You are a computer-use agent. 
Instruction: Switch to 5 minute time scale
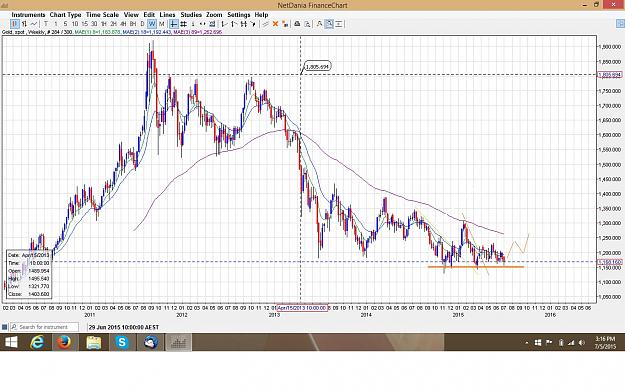click(x=65, y=24)
